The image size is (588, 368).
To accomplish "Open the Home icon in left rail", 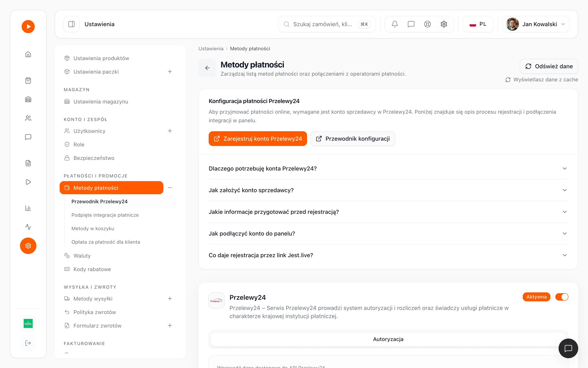I will [x=28, y=54].
